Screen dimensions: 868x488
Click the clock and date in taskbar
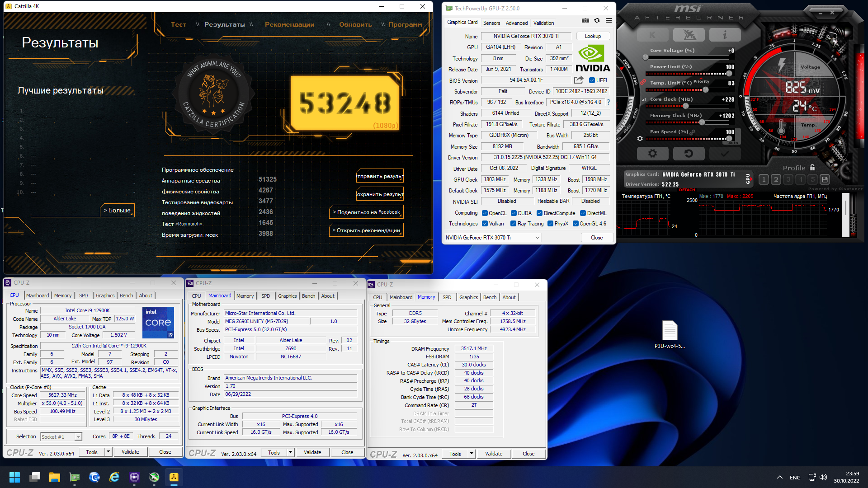[846, 477]
